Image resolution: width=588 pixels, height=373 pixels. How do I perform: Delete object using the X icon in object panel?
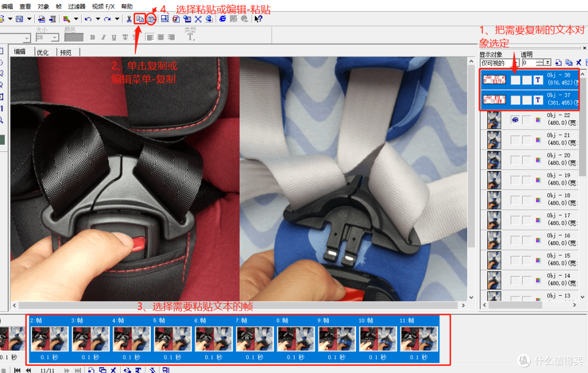[x=579, y=63]
